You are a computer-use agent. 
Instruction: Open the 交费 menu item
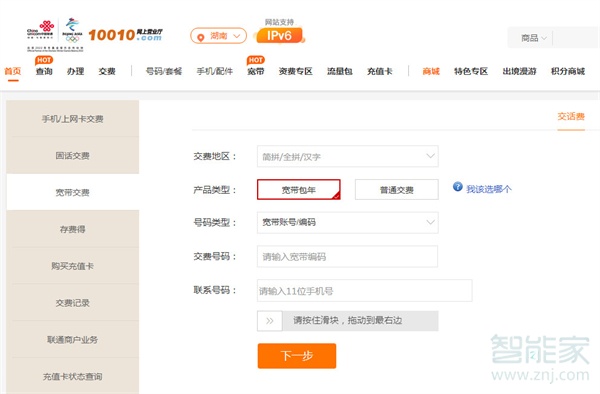click(107, 71)
